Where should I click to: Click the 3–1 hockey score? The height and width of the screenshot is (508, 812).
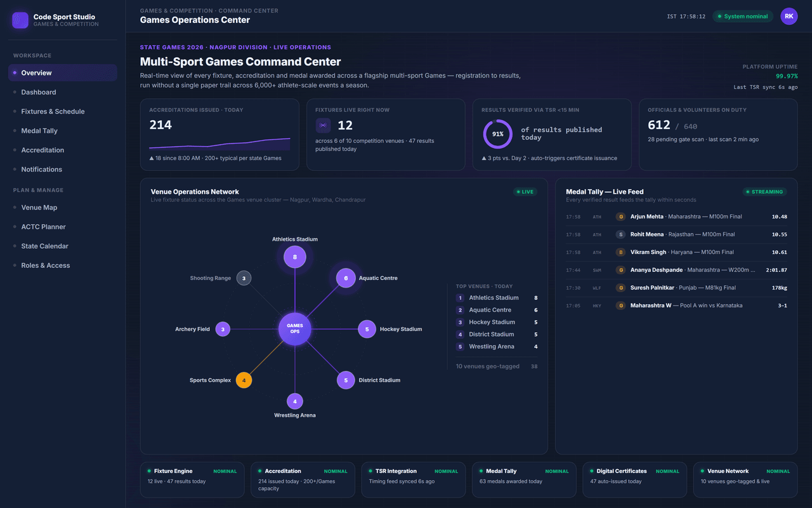point(783,305)
